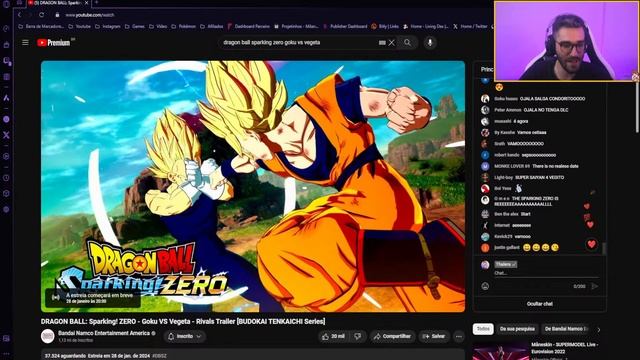
Task: Open the browser sidebar bag icon
Action: [x=6, y=45]
